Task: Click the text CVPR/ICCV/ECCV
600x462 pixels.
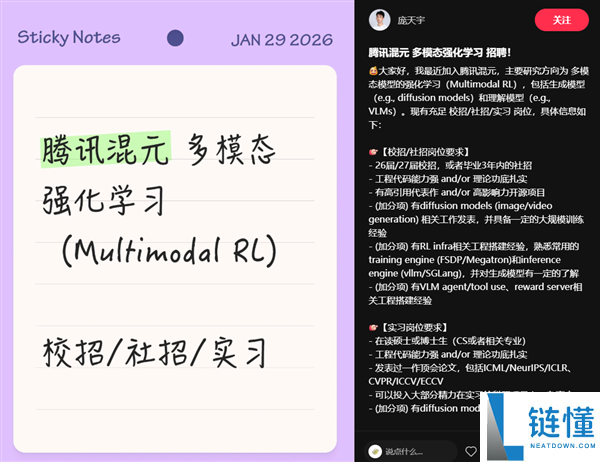Action: [x=406, y=381]
